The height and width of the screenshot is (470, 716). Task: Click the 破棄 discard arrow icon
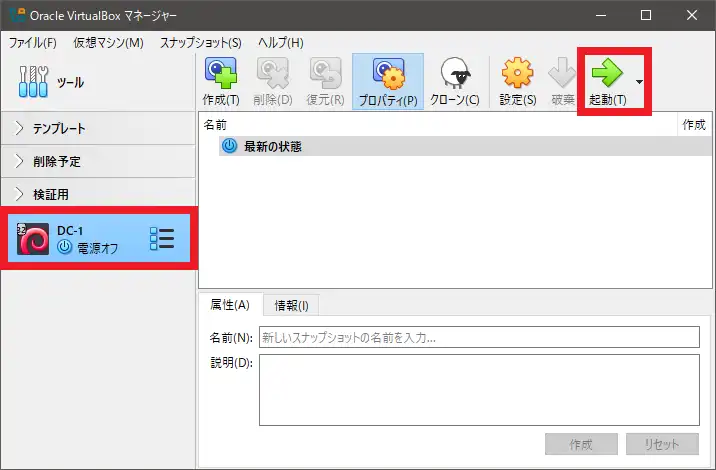[x=562, y=74]
